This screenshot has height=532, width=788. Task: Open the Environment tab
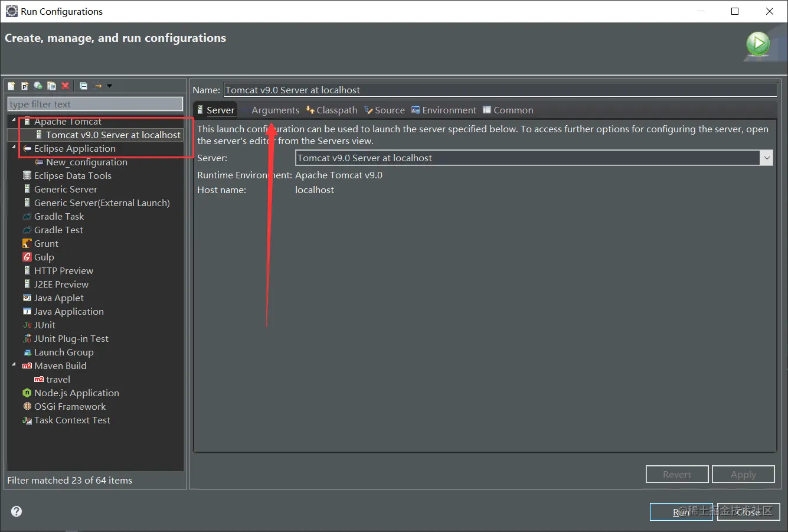[444, 110]
